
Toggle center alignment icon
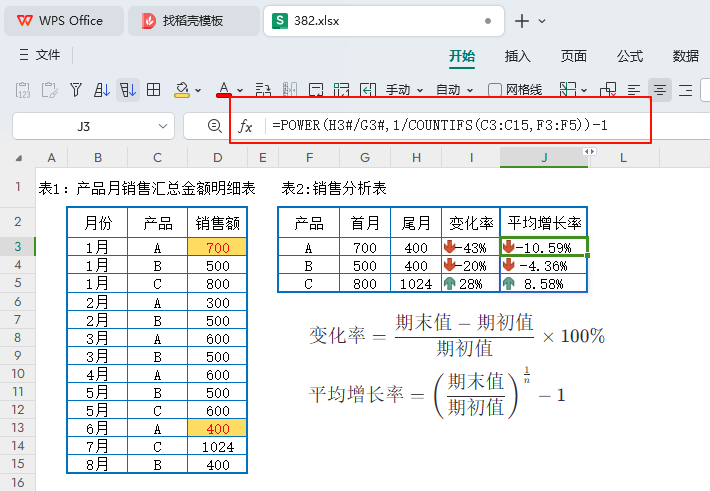point(660,90)
